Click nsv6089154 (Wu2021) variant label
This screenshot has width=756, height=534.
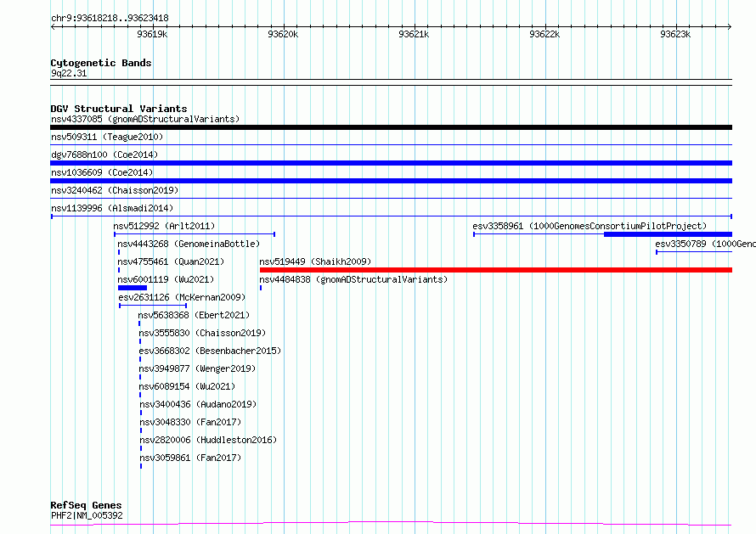click(x=187, y=386)
